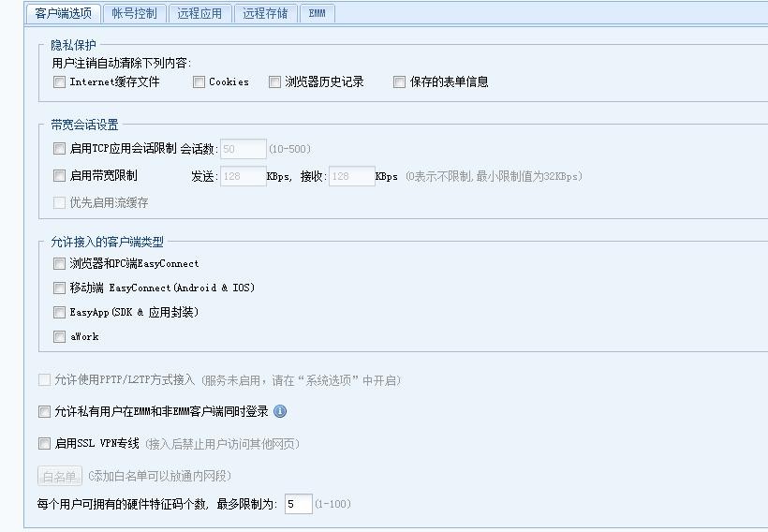The image size is (768, 532).
Task: Enable 启用SSL VPN专线 checkbox
Action: point(44,444)
